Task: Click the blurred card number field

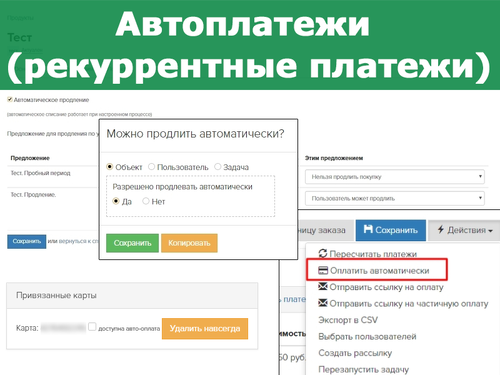Action: click(x=63, y=328)
